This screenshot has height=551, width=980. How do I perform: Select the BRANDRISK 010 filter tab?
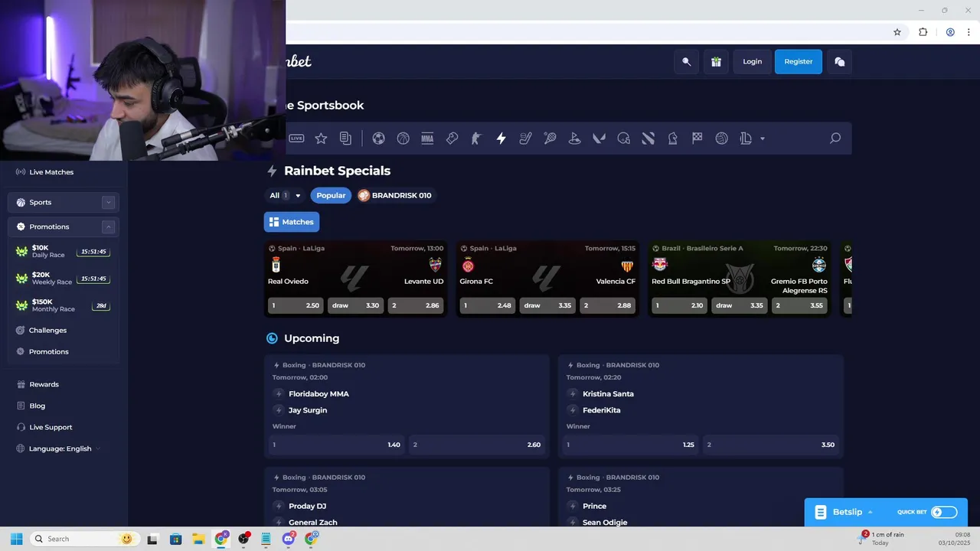pos(394,195)
